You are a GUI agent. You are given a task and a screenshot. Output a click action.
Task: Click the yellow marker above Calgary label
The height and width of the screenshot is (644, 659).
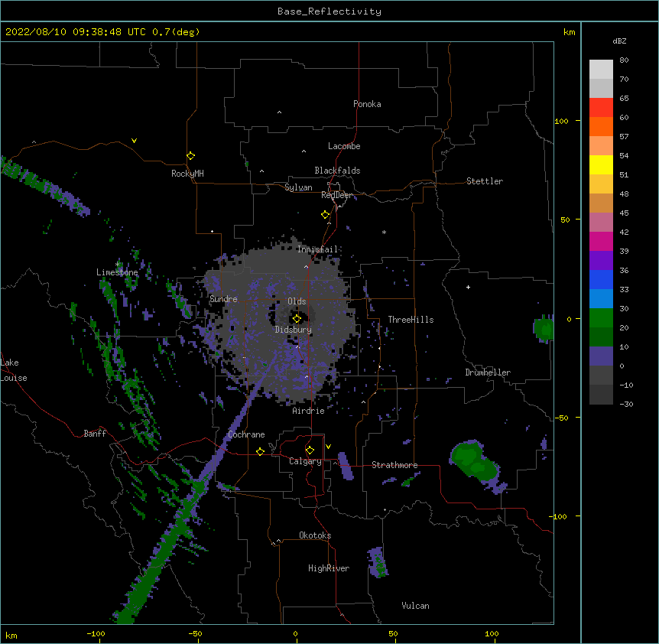(x=310, y=450)
